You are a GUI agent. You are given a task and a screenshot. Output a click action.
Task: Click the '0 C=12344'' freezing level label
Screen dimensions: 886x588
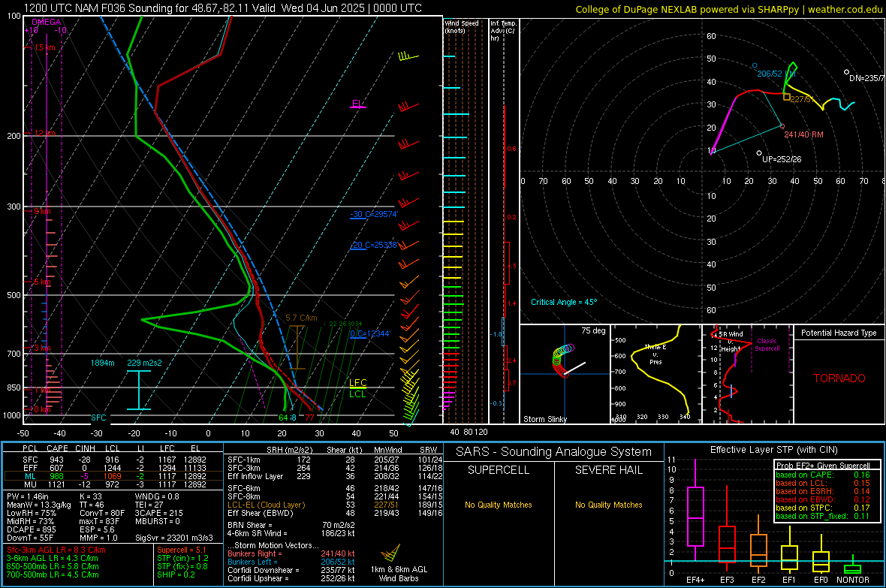pyautogui.click(x=370, y=333)
